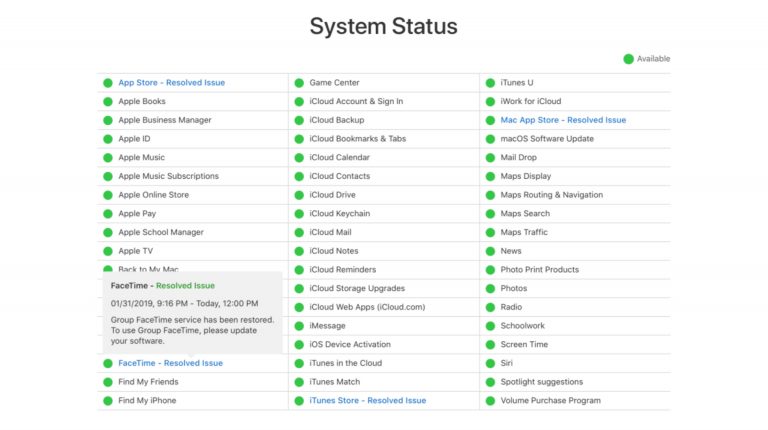This screenshot has height=430, width=768.
Task: Click the green status dot beside Apple Books
Action: [x=108, y=101]
